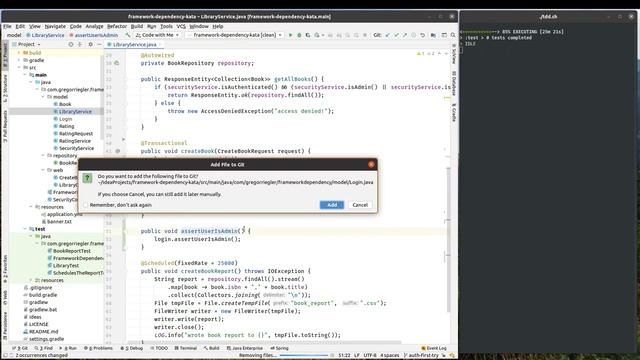The width and height of the screenshot is (640, 360).
Task: Click Expand all icon in Project panel
Action: (80, 44)
